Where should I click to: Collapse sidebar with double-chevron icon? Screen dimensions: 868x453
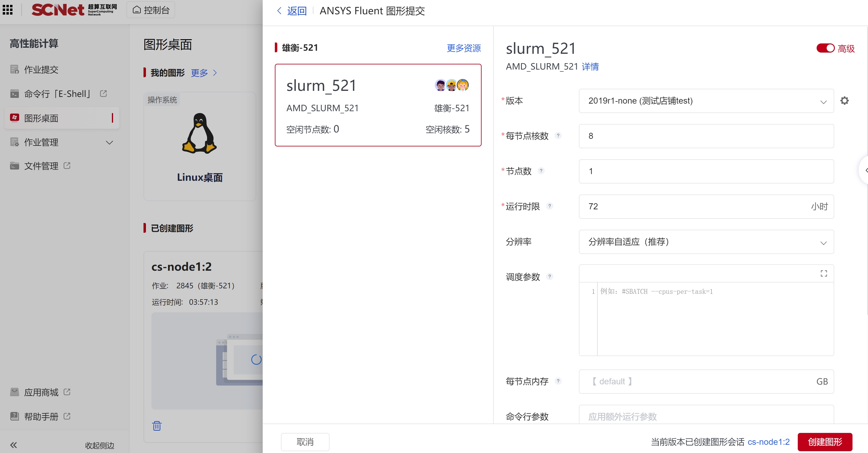click(13, 445)
